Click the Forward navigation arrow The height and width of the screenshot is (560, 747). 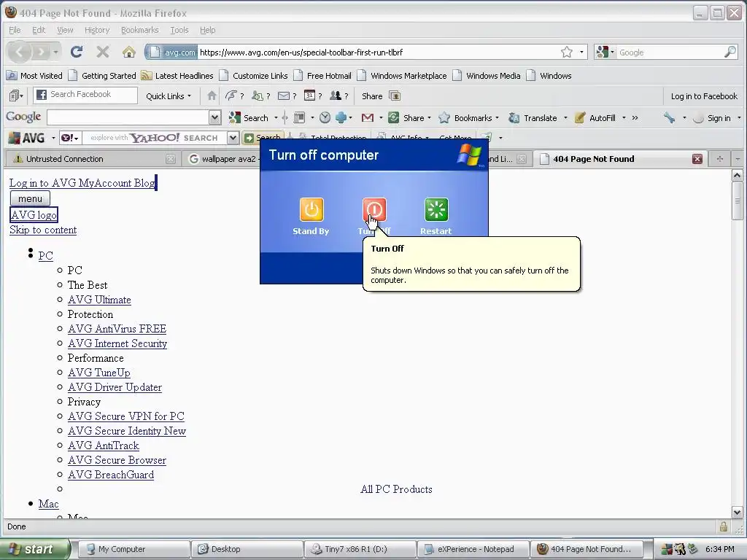click(42, 52)
